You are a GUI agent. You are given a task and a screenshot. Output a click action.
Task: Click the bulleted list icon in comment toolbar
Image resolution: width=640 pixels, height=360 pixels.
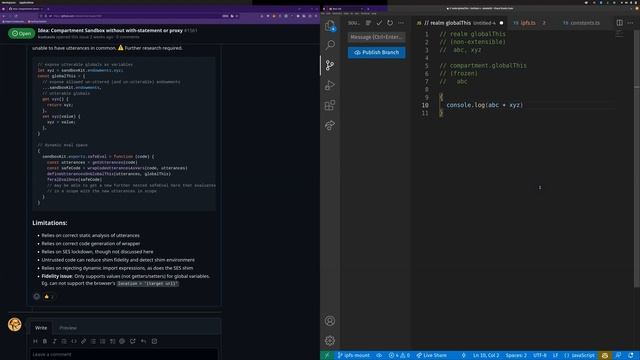coord(93,341)
